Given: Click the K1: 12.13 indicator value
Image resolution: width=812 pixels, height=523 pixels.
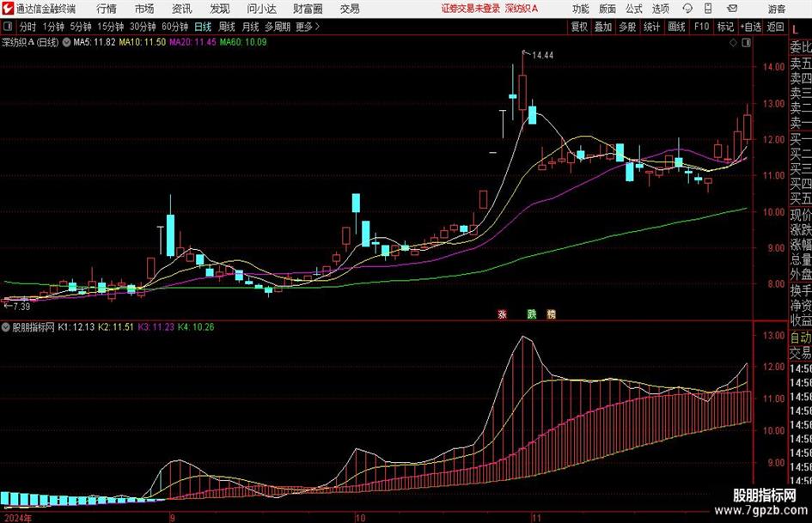Looking at the screenshot, I should point(76,327).
